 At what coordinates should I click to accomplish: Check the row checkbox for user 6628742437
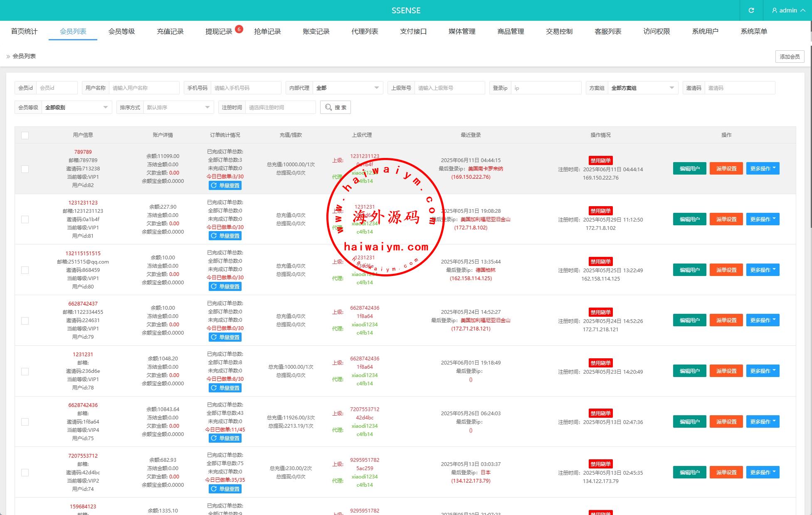pyautogui.click(x=25, y=320)
